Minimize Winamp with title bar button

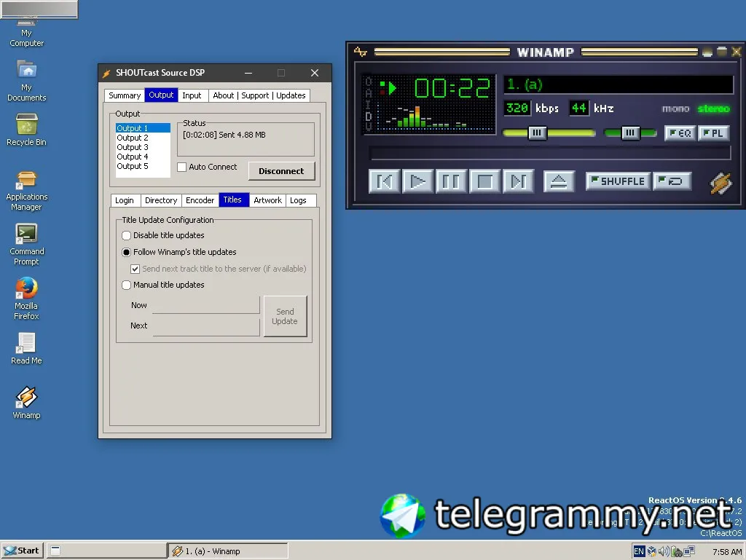[707, 52]
